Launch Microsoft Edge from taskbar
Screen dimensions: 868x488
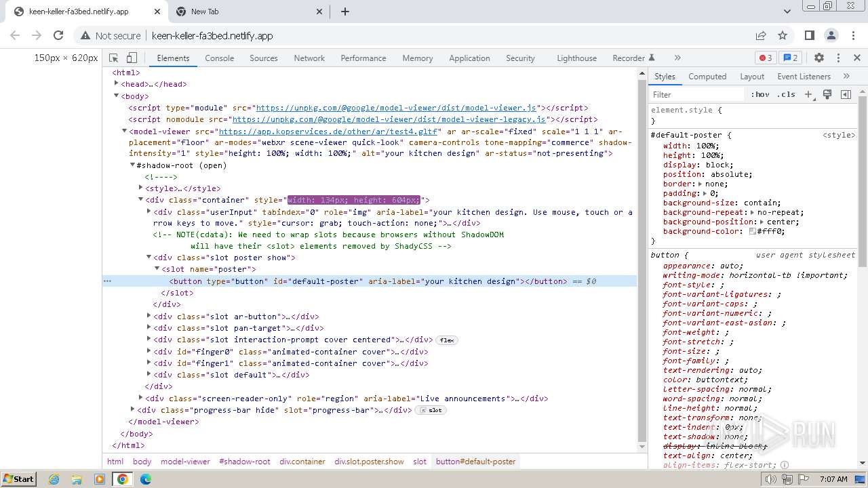point(146,479)
